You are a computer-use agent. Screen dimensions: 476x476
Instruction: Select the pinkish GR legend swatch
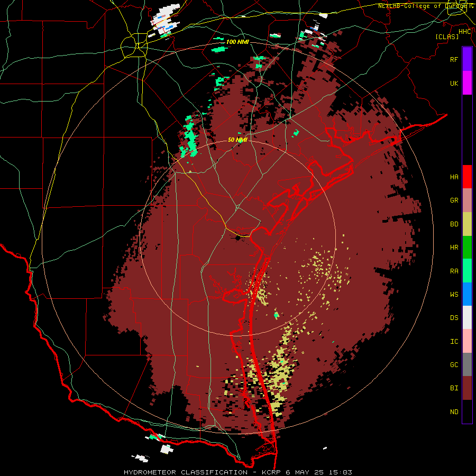click(467, 200)
